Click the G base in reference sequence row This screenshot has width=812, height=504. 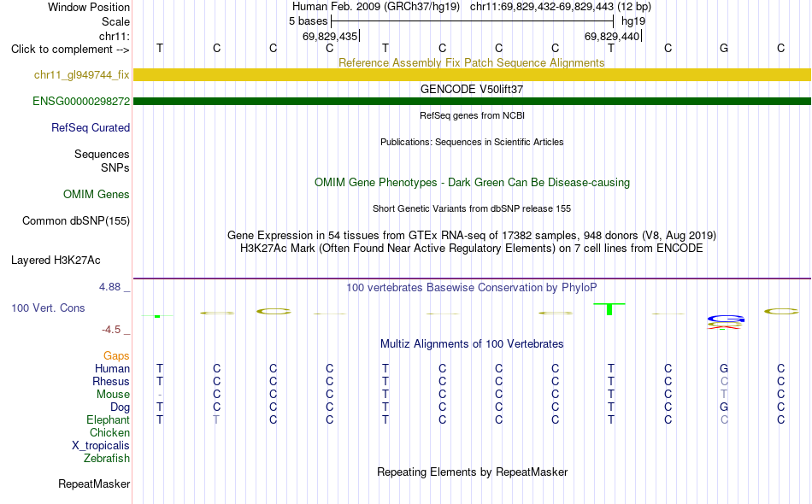pos(724,48)
